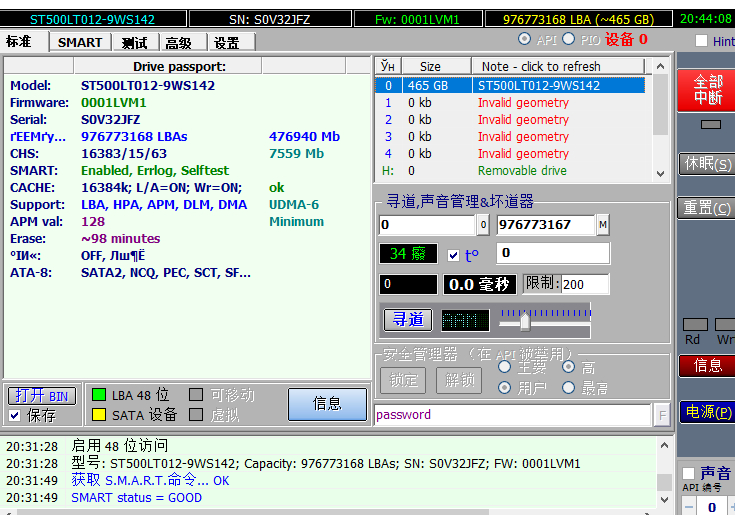Screen dimensions: 735x515
Task: Click the AAM indicator display
Action: click(x=465, y=321)
